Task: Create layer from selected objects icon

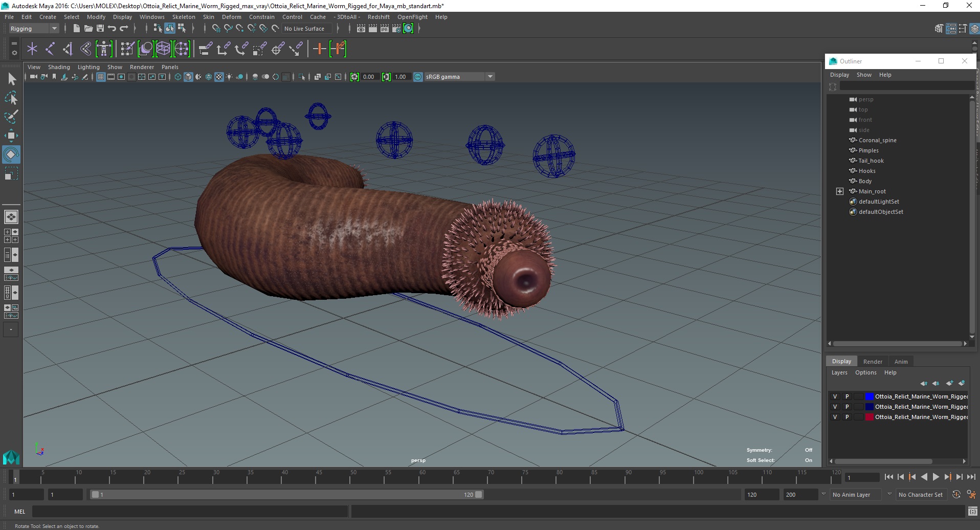Action: 962,383
